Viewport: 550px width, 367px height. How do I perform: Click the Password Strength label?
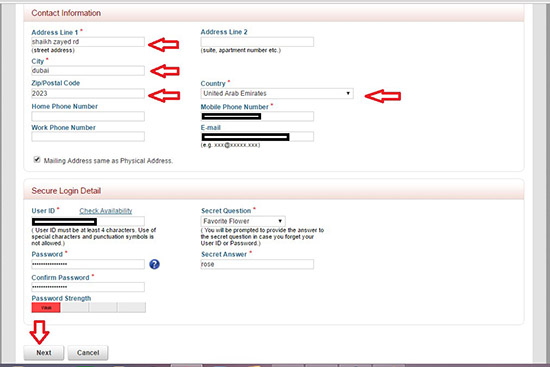point(61,298)
